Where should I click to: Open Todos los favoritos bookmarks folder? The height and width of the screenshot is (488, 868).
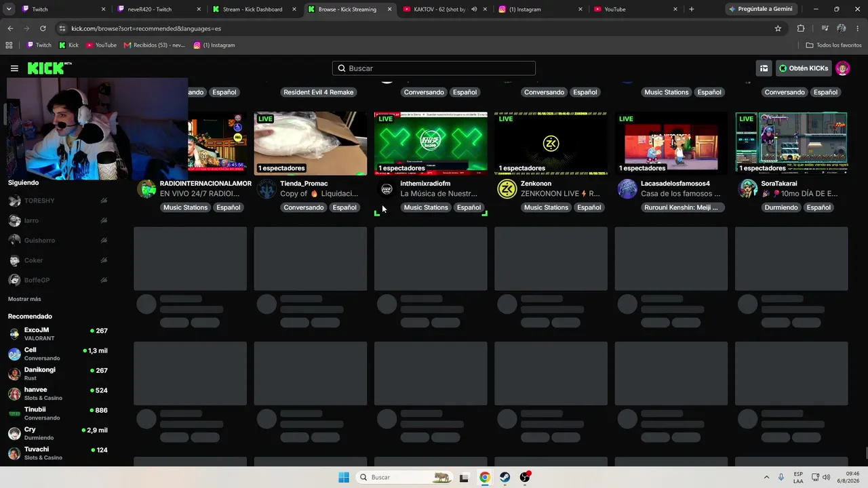click(833, 45)
